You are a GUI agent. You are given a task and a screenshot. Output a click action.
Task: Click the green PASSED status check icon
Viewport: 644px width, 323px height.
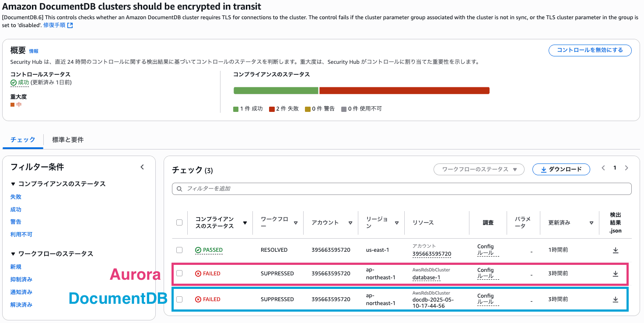coord(198,250)
